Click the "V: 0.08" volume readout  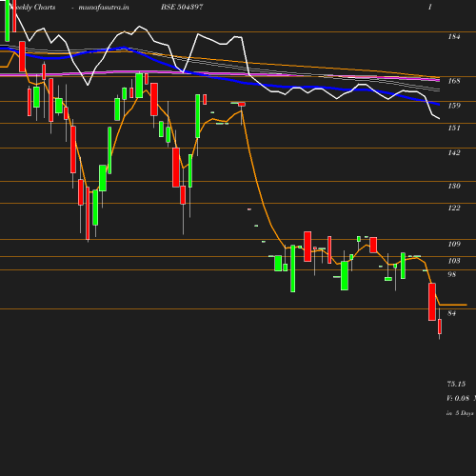(x=458, y=398)
